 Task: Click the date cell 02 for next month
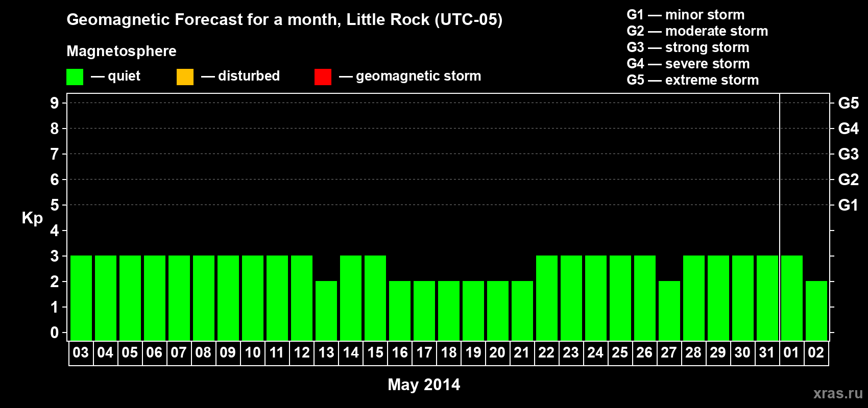[816, 353]
